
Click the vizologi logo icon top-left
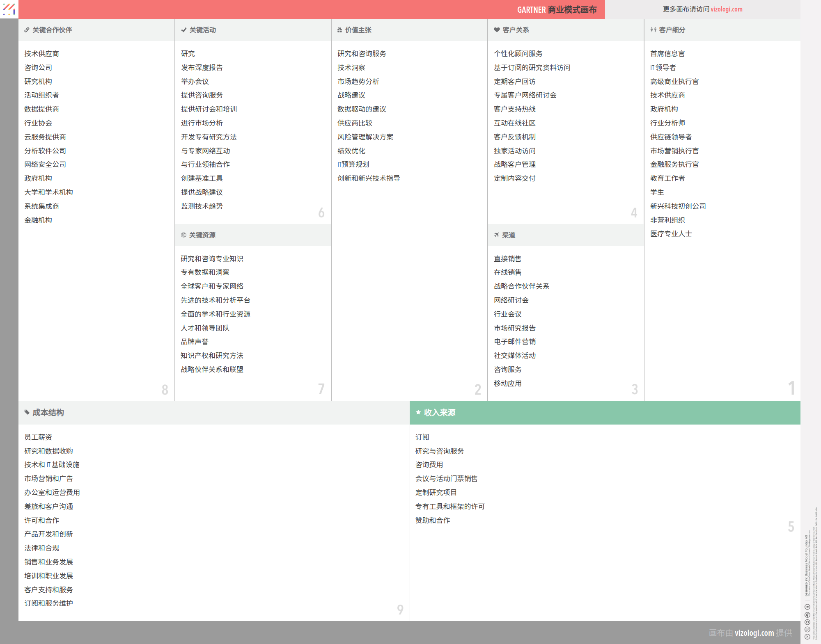(x=9, y=9)
